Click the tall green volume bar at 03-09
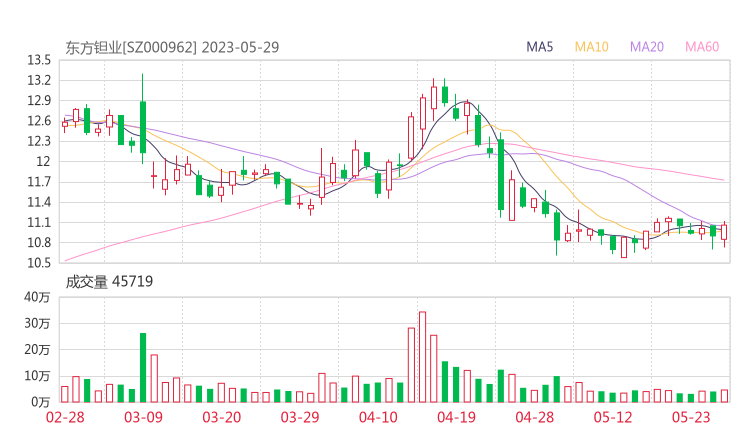This screenshot has height=440, width=740. pos(143,368)
